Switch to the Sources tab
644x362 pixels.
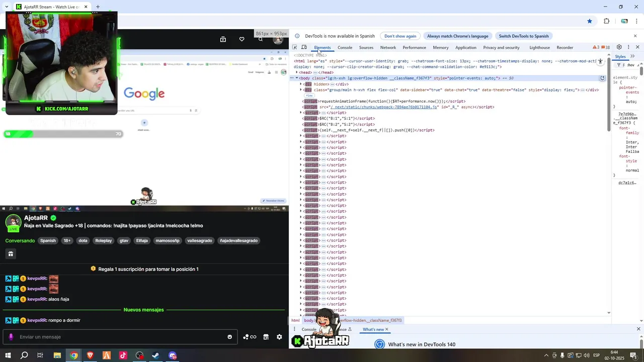click(366, 47)
